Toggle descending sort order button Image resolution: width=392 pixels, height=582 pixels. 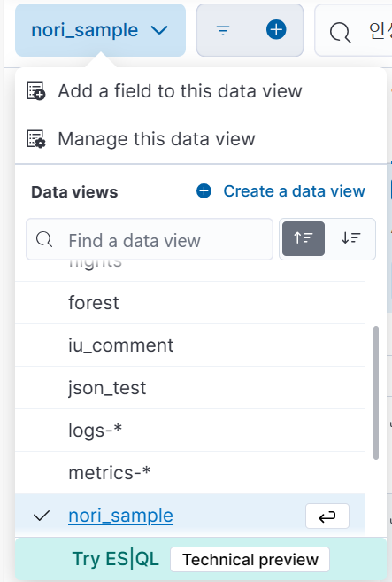pos(350,238)
